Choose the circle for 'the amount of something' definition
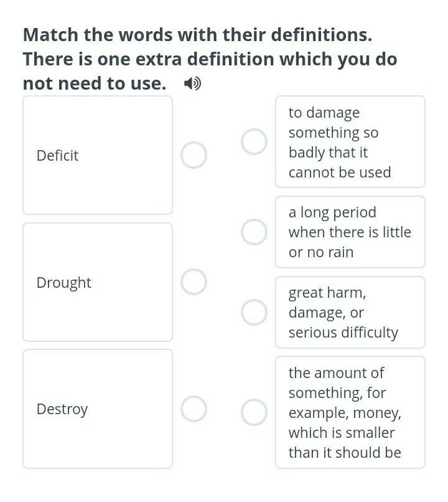Image resolution: width=448 pixels, height=502 pixels. click(x=254, y=412)
